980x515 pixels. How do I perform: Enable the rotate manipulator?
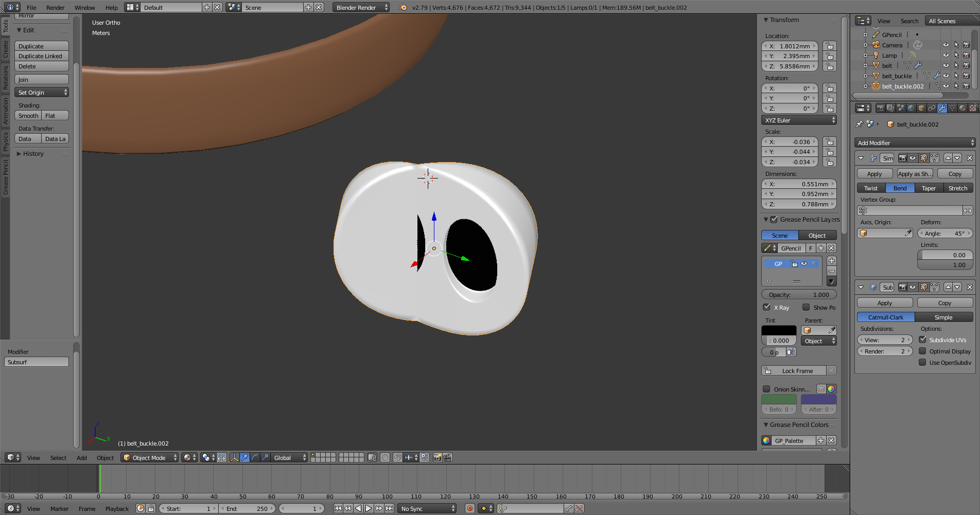click(x=255, y=457)
